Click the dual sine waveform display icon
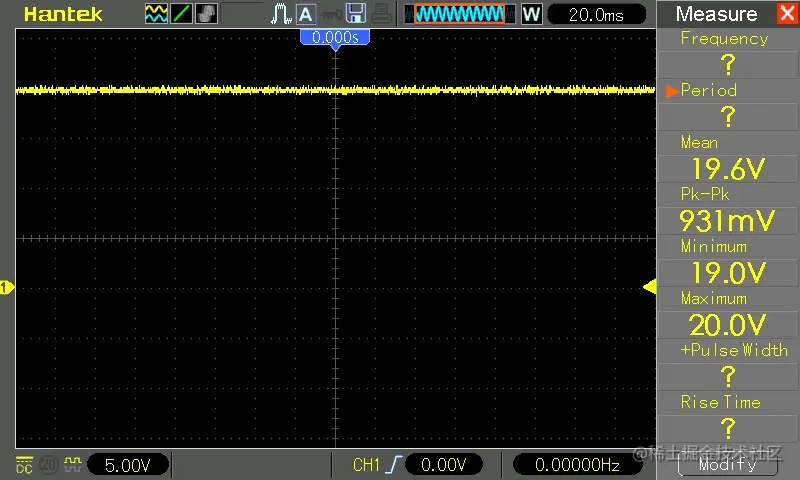This screenshot has height=480, width=800. click(156, 14)
